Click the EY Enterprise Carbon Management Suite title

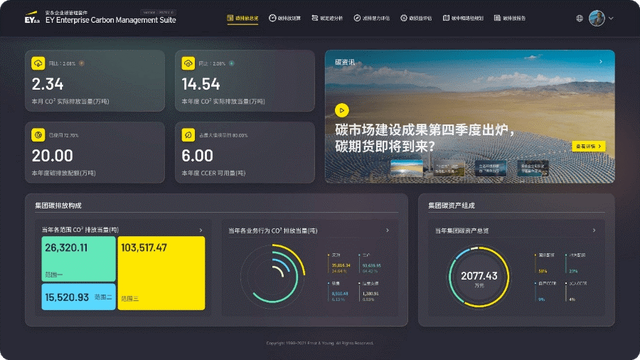click(x=111, y=20)
